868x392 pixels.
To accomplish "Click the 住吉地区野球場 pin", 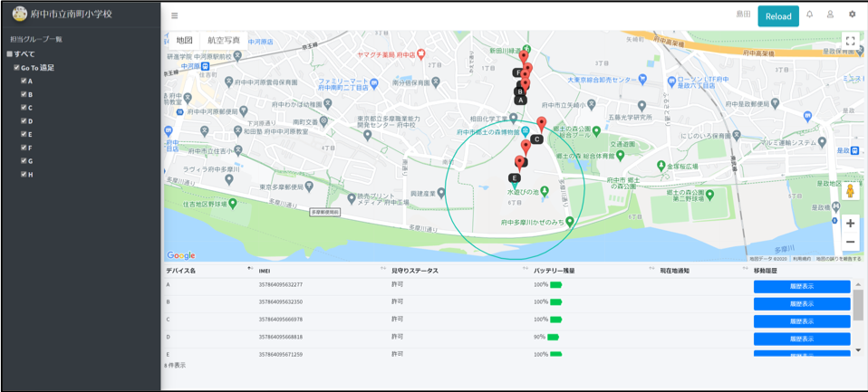I will [233, 204].
